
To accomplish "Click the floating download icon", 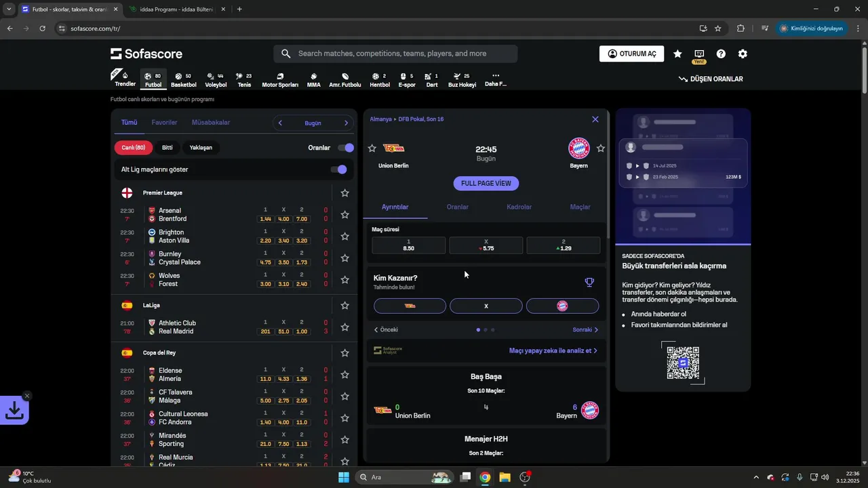I will pos(14,410).
